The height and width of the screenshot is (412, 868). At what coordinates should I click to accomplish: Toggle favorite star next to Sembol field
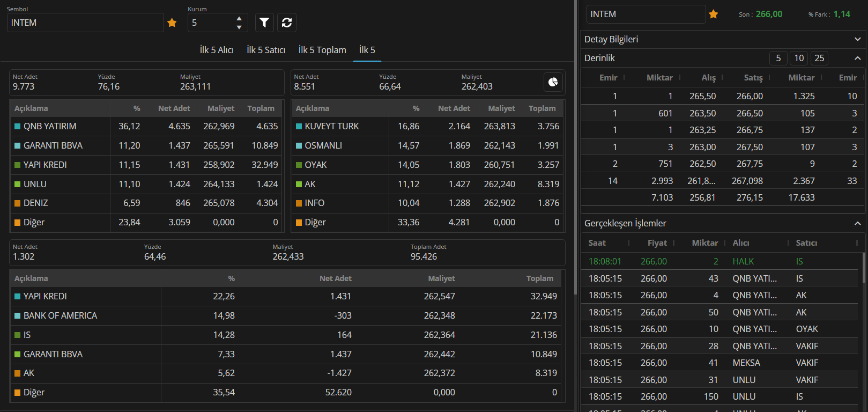point(172,23)
